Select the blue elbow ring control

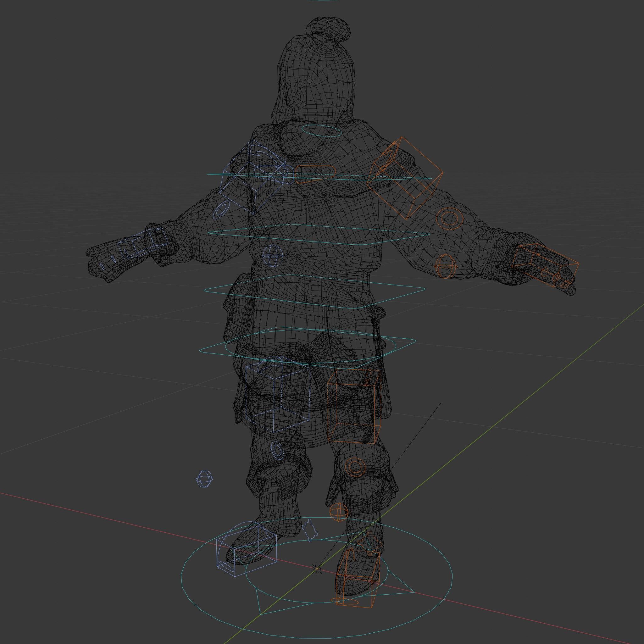(221, 210)
